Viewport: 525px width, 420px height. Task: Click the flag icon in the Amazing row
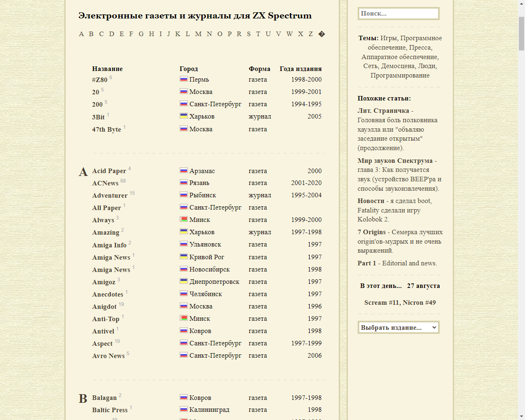point(184,232)
